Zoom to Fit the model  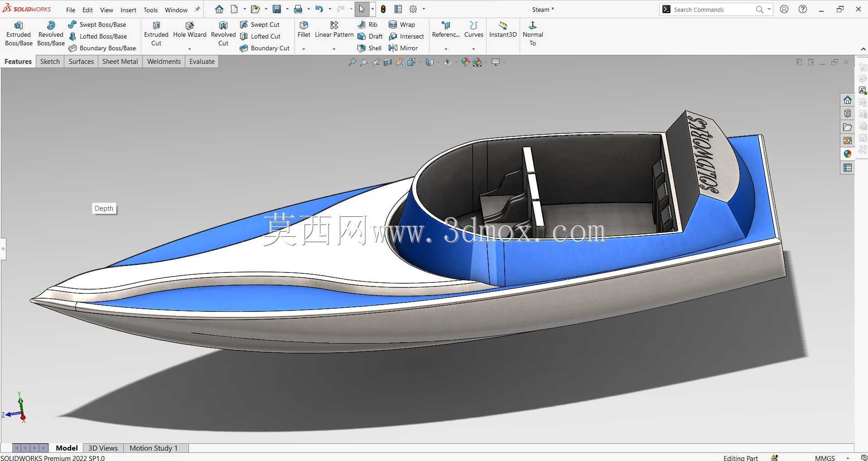(352, 62)
